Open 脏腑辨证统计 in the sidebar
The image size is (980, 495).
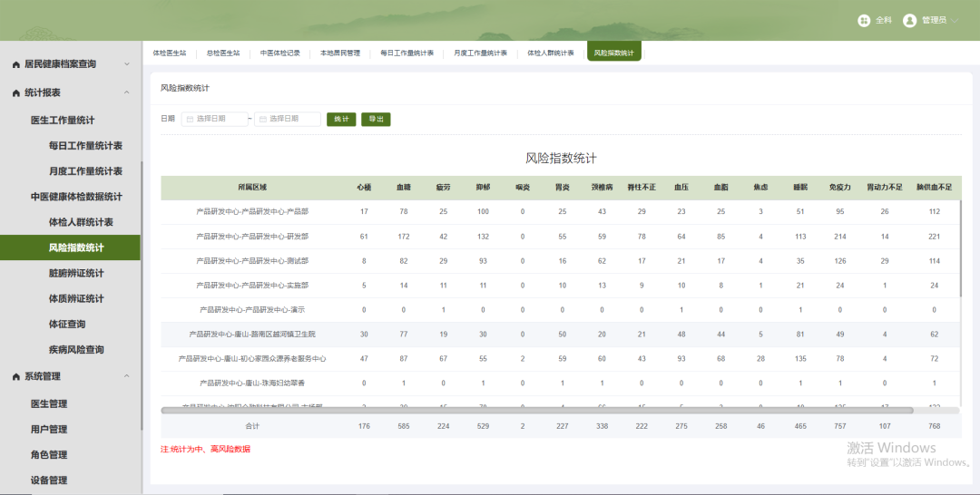point(76,273)
